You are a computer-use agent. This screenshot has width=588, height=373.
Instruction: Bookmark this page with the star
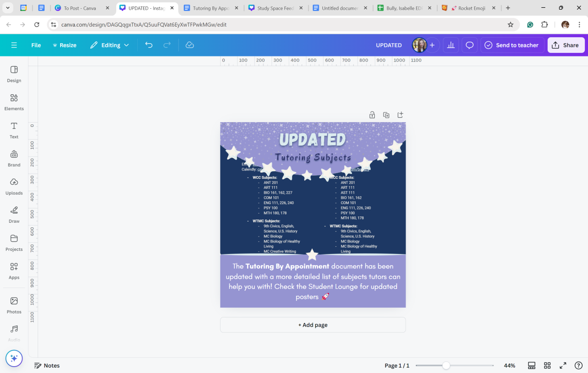pos(510,25)
